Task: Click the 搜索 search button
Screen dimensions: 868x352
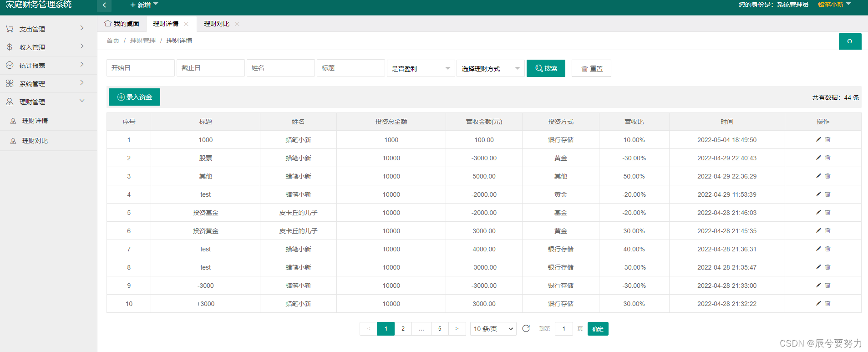Action: [546, 68]
